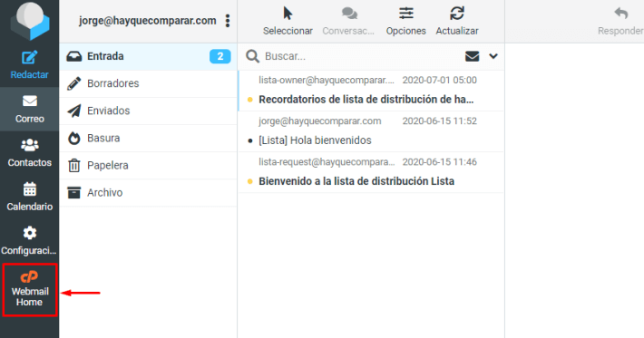Click the Seleccionar cursor tool
This screenshot has height=338, width=644.
[288, 22]
